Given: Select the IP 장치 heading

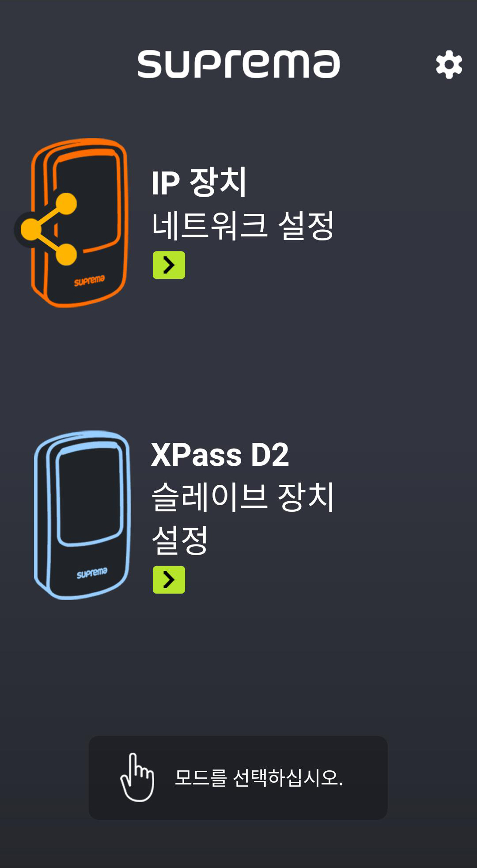Looking at the screenshot, I should (x=199, y=182).
